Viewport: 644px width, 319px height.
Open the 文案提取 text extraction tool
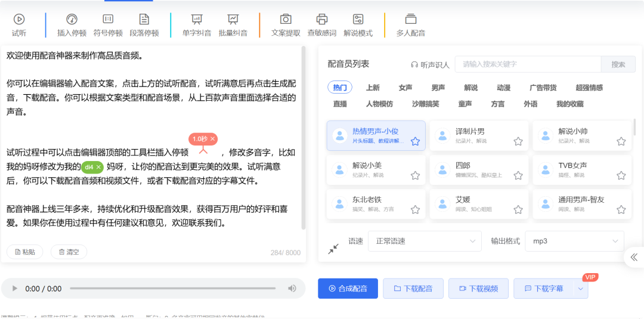[286, 20]
